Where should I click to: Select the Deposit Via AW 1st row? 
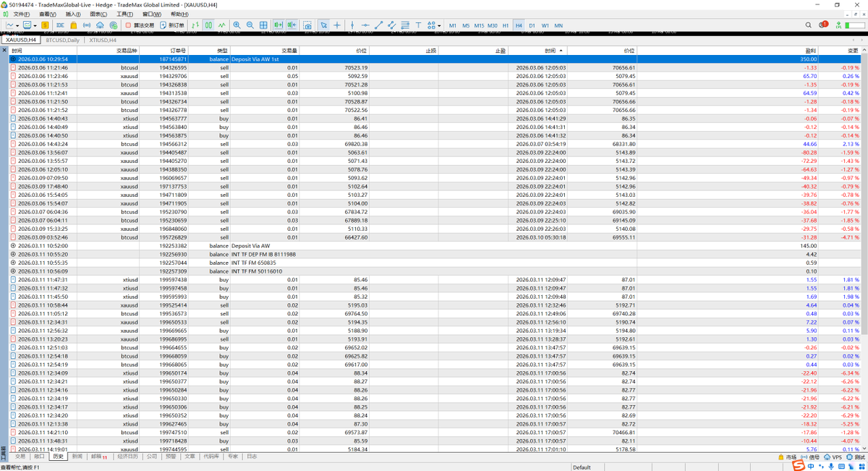pos(435,59)
